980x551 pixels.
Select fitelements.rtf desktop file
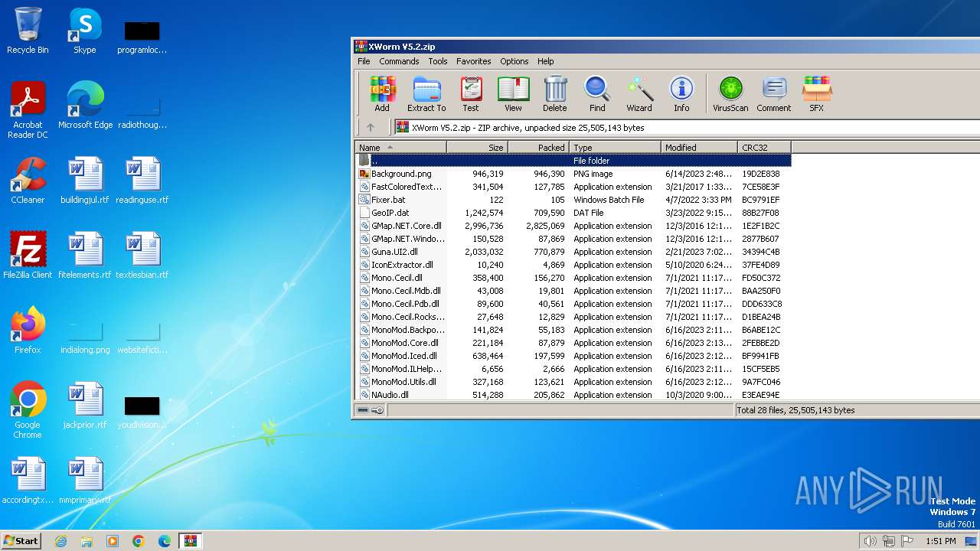click(85, 256)
